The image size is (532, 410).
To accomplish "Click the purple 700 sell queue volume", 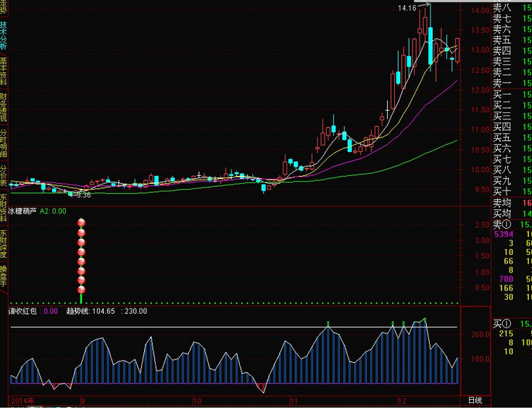I will point(506,279).
